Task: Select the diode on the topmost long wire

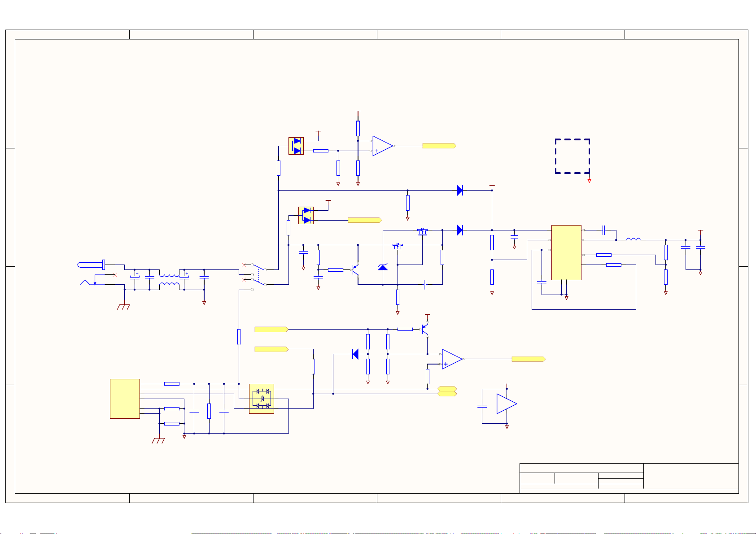Action: 460,191
